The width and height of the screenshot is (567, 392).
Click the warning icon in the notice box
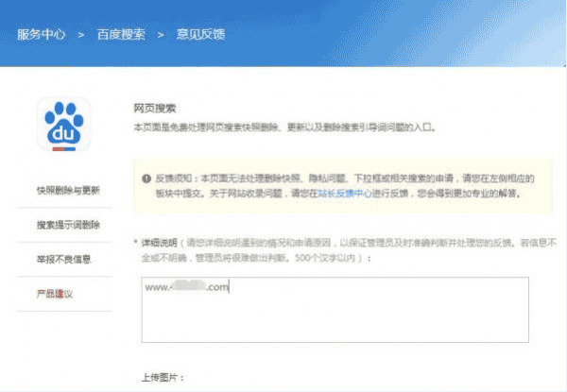click(x=146, y=178)
